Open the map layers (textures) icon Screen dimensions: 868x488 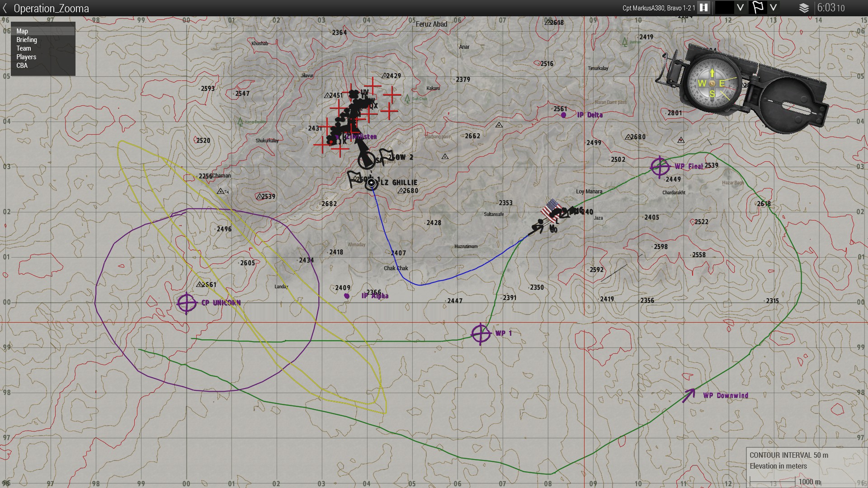coord(804,8)
